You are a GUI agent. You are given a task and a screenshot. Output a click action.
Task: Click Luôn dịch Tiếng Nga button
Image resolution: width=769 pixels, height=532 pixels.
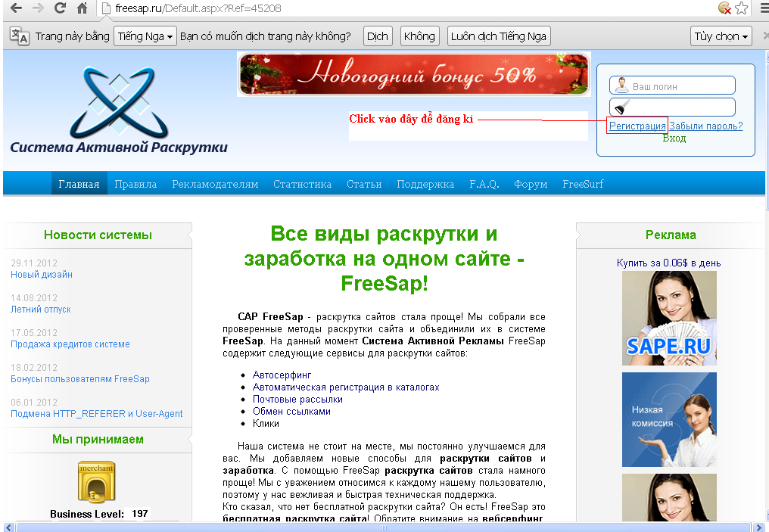(x=499, y=36)
